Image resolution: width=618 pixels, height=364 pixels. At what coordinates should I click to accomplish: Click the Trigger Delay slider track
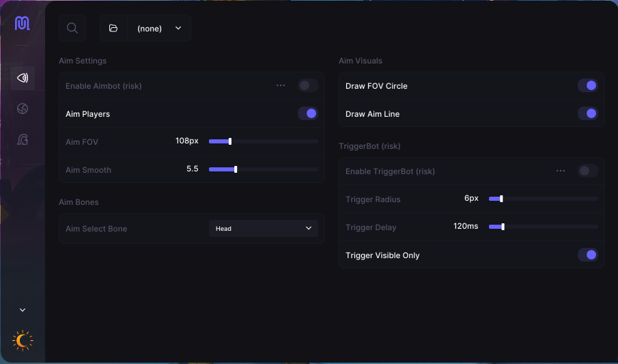(543, 227)
